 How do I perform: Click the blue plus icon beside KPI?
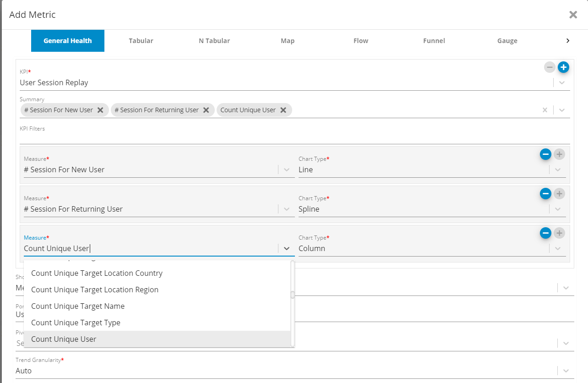tap(563, 67)
